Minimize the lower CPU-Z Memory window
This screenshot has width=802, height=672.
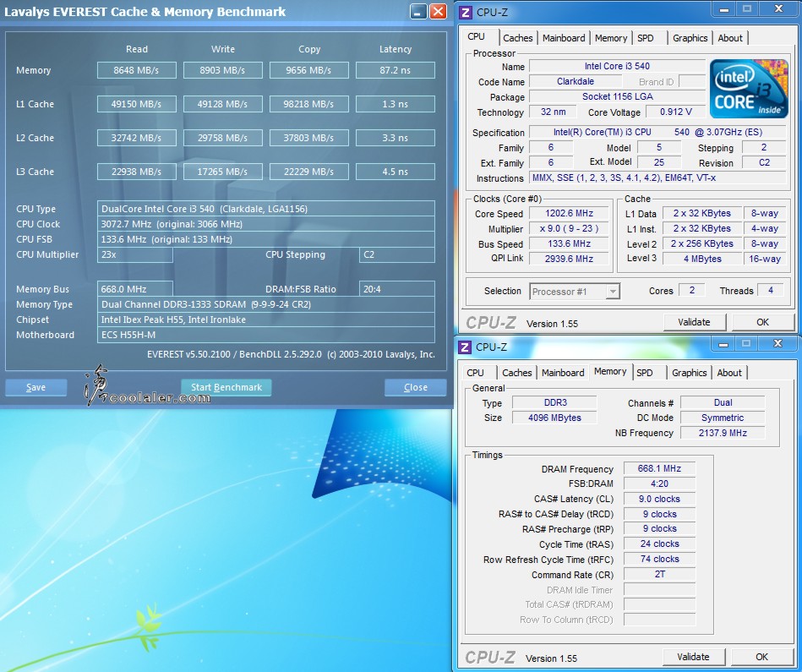723,344
